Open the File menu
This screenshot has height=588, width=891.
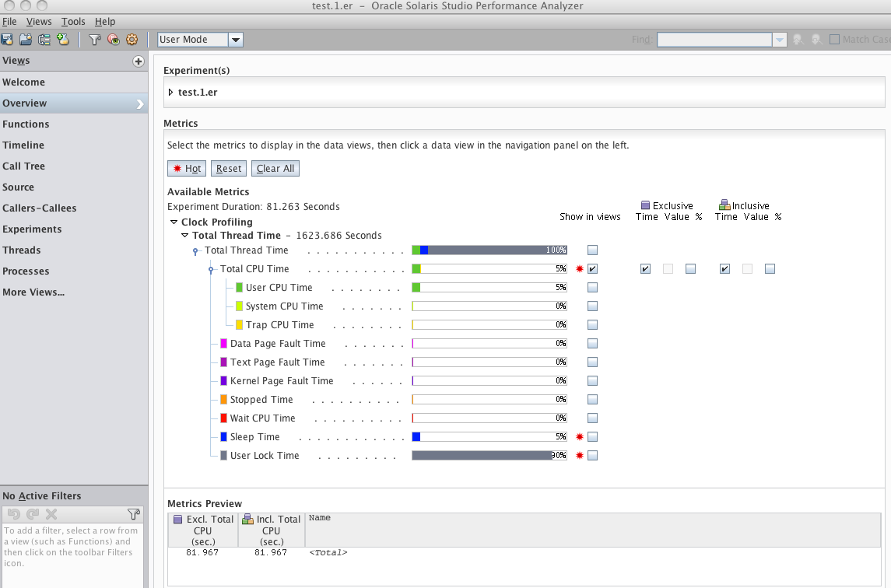[9, 22]
